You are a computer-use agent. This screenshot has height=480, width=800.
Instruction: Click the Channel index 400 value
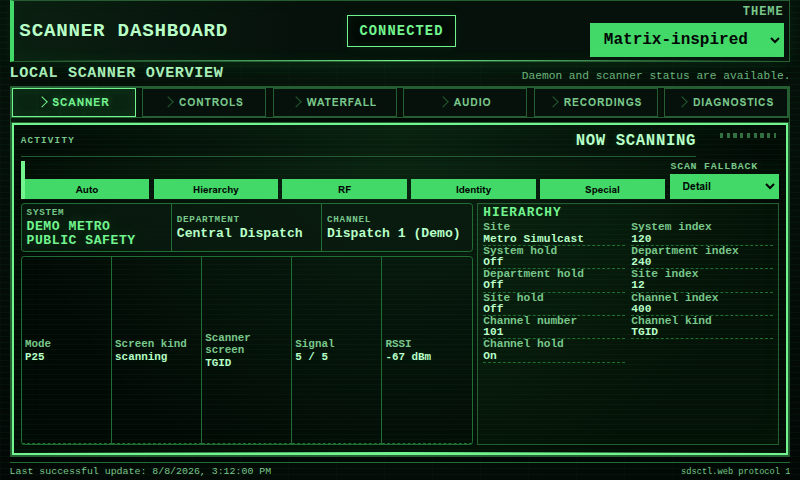point(641,309)
